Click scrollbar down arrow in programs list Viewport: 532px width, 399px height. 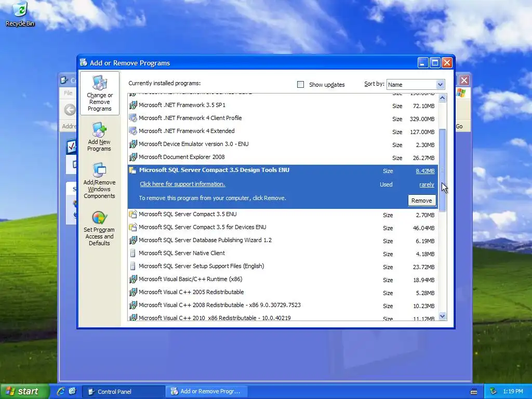(442, 316)
